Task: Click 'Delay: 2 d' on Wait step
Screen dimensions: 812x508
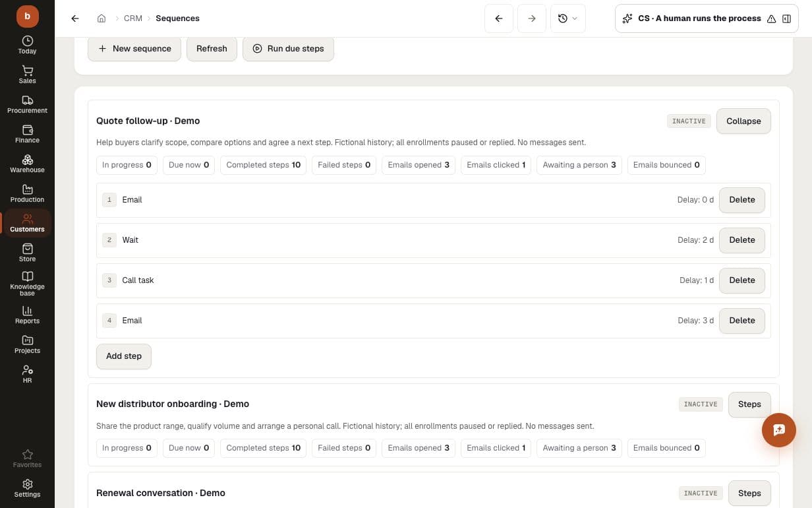Action: coord(695,240)
